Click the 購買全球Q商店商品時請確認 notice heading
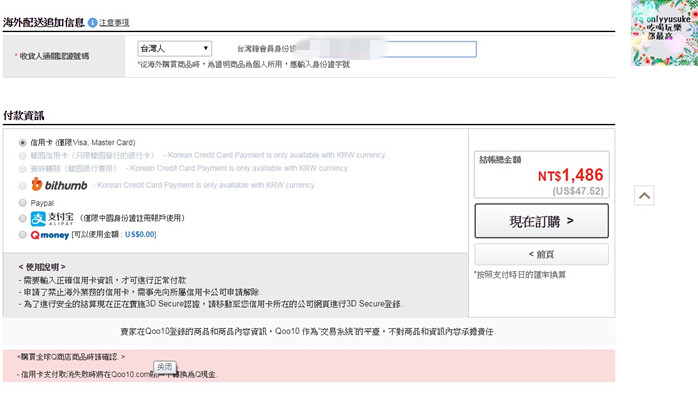This screenshot has height=404, width=698. (x=71, y=357)
